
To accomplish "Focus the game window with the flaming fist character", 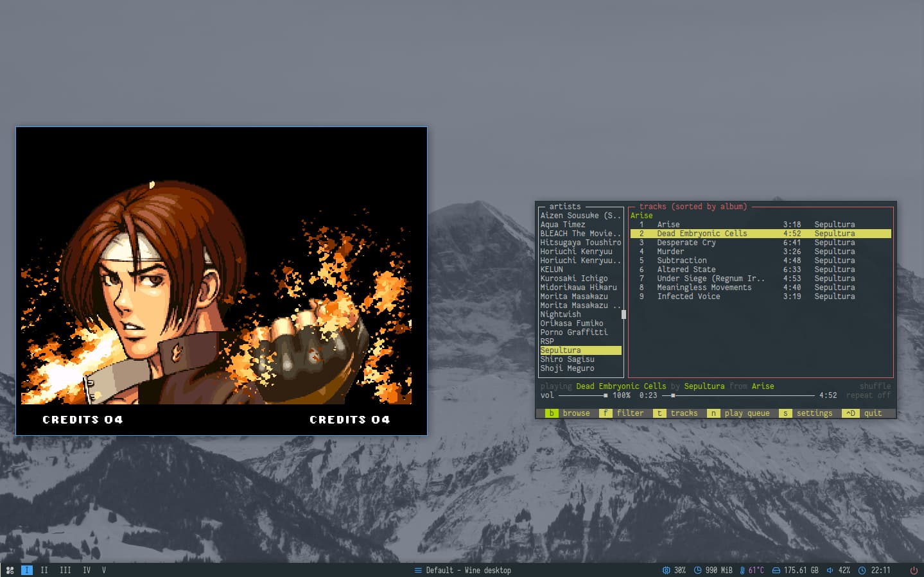I will [222, 281].
